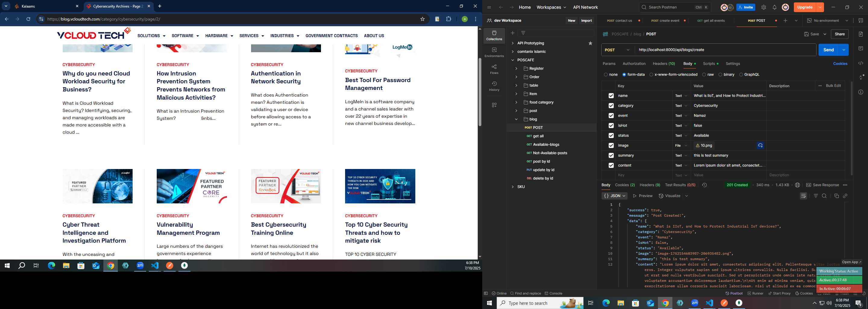
Task: Click the browser page vertical scrollbar
Action: click(480, 92)
